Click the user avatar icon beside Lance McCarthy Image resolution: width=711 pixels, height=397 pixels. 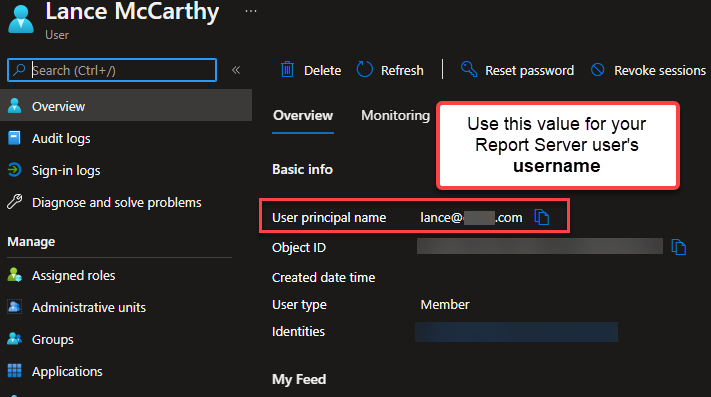[x=21, y=19]
